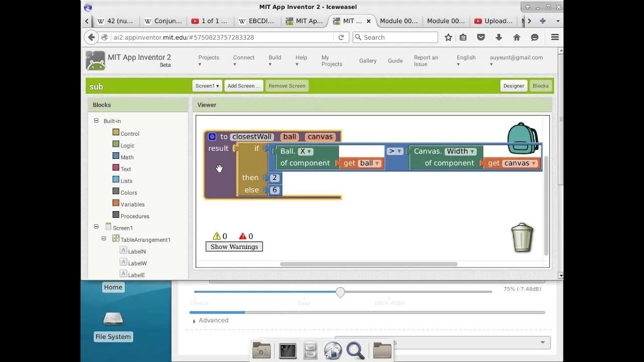Image resolution: width=644 pixels, height=362 pixels.
Task: Open the Pocket icon in browser toolbar
Action: [481, 37]
